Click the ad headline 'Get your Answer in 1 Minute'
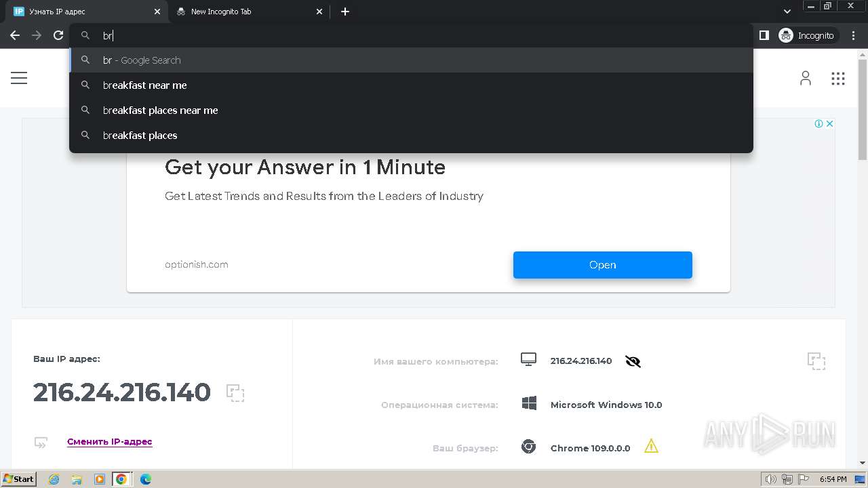This screenshot has height=488, width=868. (305, 167)
